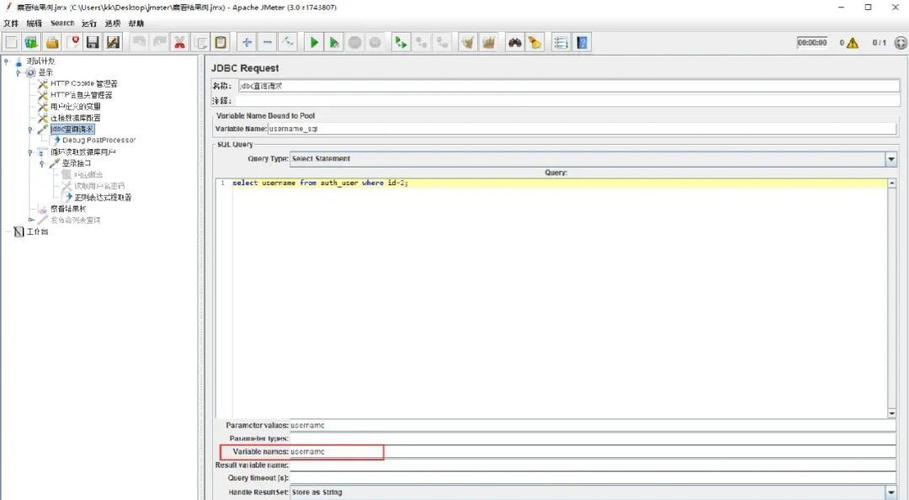The width and height of the screenshot is (909, 500).
Task: Click Remote Shutdown All icon
Action: (442, 42)
